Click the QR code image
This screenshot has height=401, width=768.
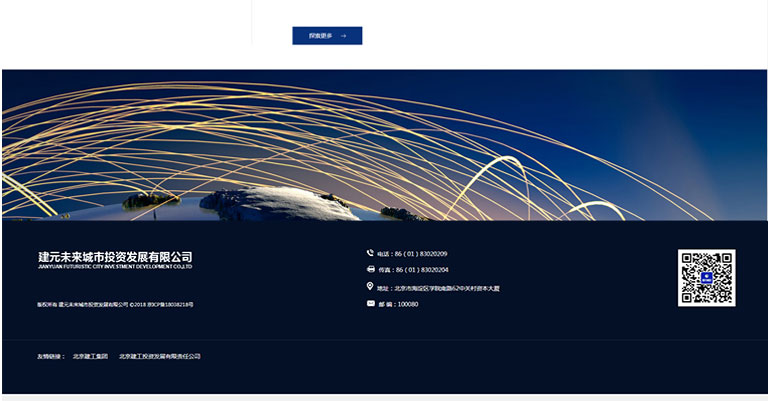(x=706, y=277)
